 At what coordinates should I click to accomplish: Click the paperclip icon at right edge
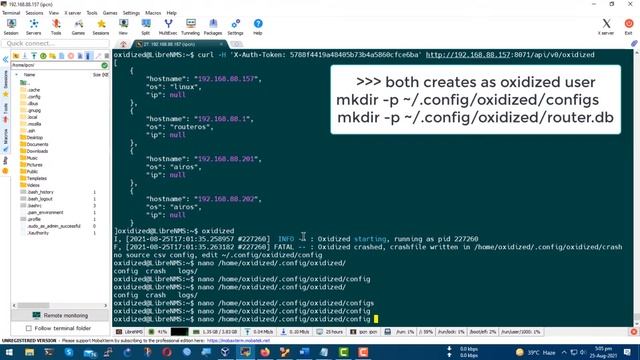[x=634, y=43]
